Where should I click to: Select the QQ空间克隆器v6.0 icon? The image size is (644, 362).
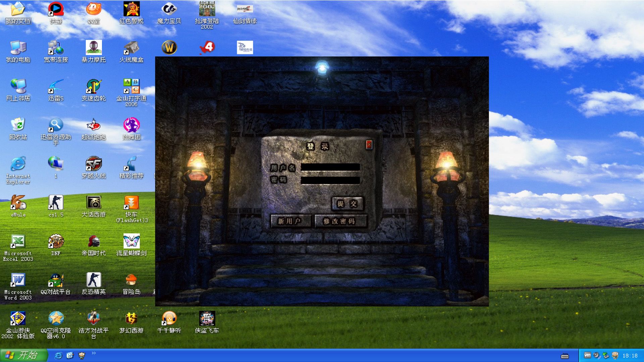(56, 325)
